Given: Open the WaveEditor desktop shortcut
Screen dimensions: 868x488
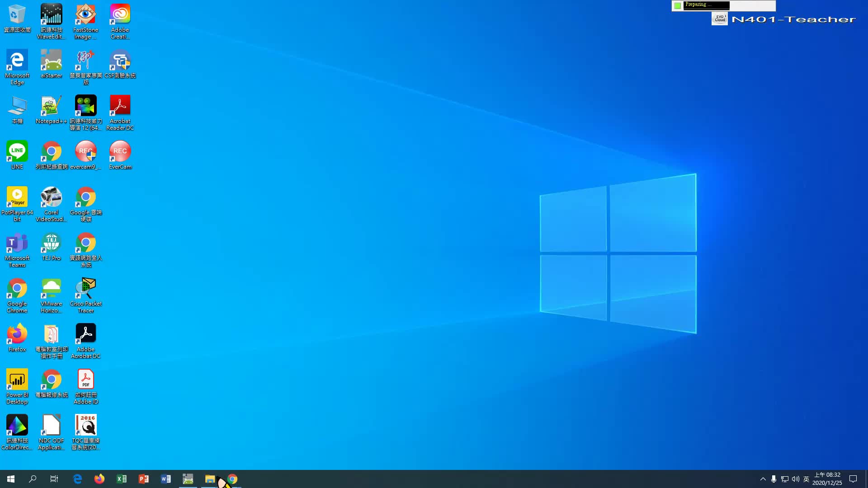Looking at the screenshot, I should point(52,22).
